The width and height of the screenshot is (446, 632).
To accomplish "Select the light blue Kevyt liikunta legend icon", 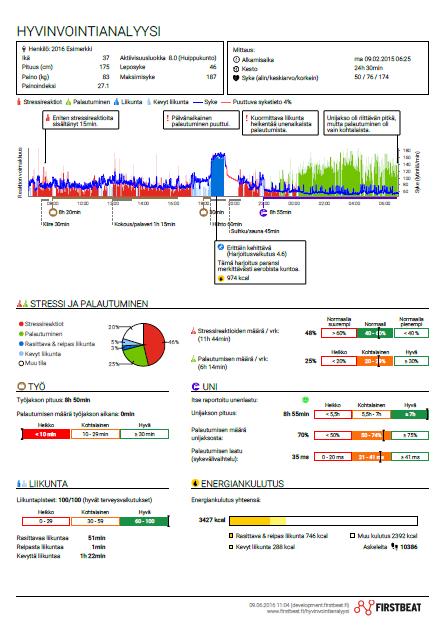I will pos(149,102).
